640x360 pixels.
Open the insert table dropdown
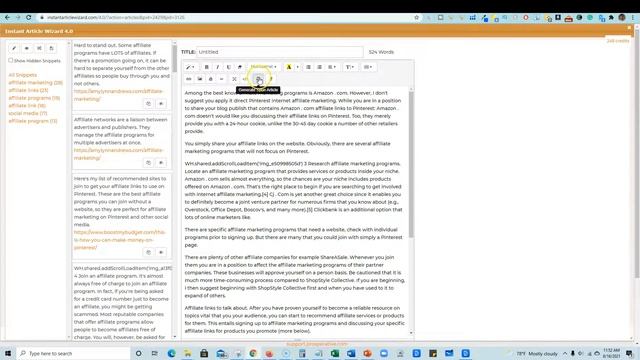coord(368,67)
